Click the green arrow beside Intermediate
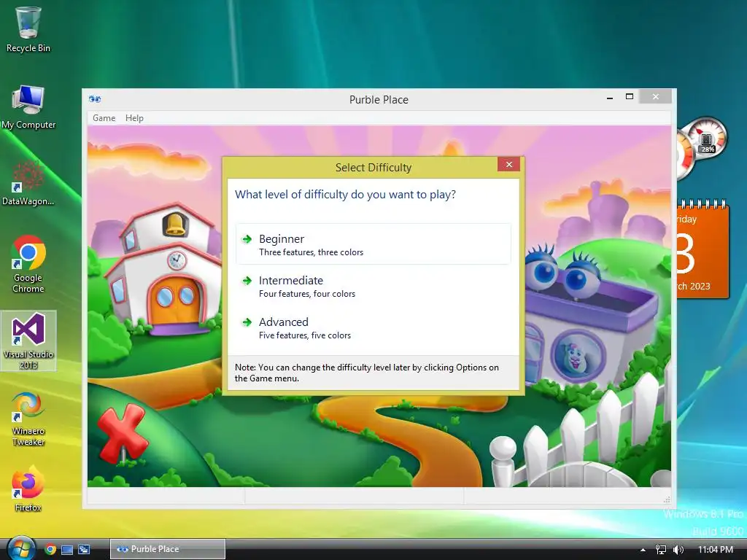The height and width of the screenshot is (560, 747). point(247,281)
